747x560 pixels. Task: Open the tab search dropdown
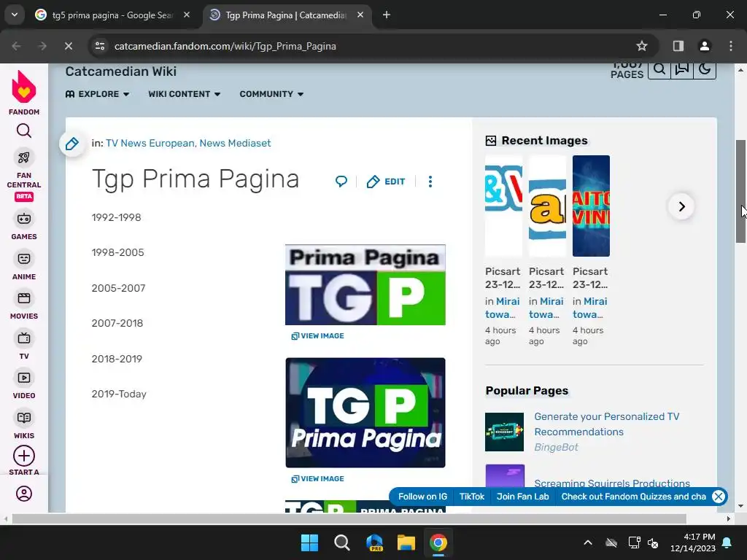coord(15,15)
